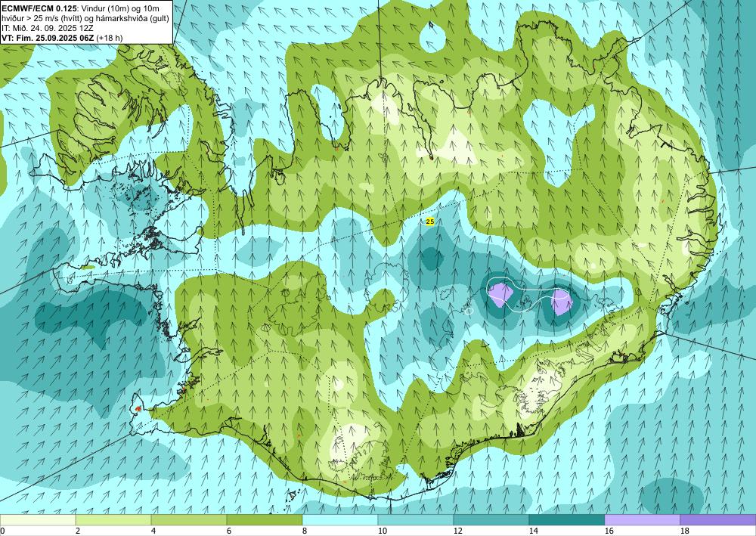Click the yellow 25 max gust marker
This screenshot has width=756, height=536.
pyautogui.click(x=430, y=222)
